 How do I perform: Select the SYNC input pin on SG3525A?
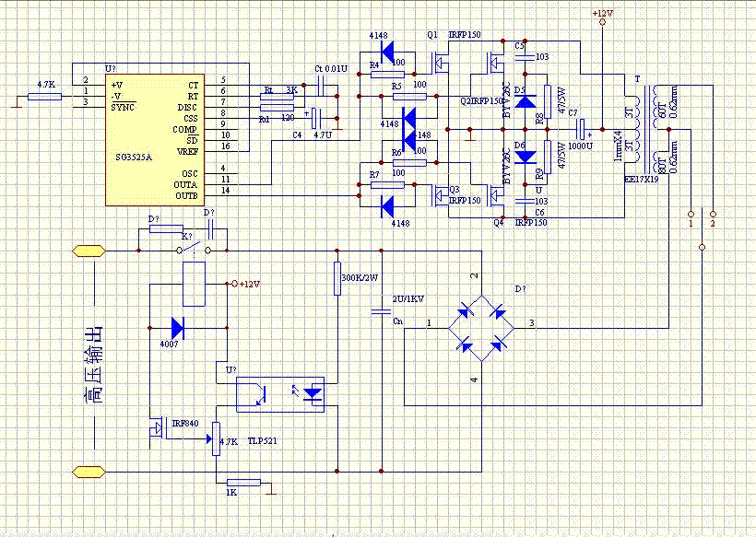[x=121, y=106]
